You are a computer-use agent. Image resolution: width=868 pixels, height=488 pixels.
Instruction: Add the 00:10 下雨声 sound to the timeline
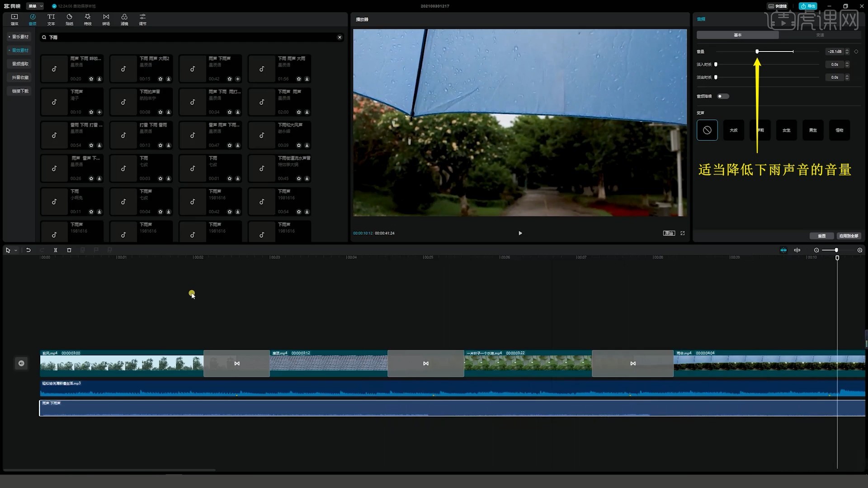pos(99,112)
